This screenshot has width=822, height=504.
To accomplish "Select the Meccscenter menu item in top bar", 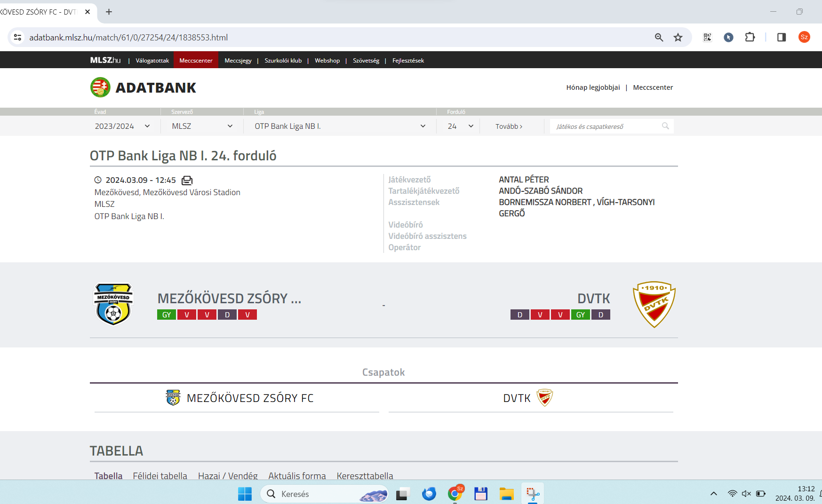I will (x=196, y=60).
